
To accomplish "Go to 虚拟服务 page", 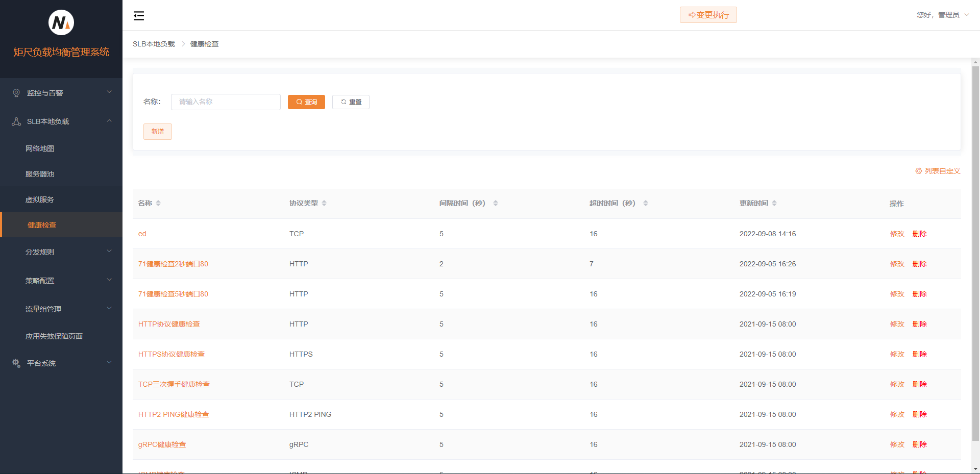I will pyautogui.click(x=40, y=199).
